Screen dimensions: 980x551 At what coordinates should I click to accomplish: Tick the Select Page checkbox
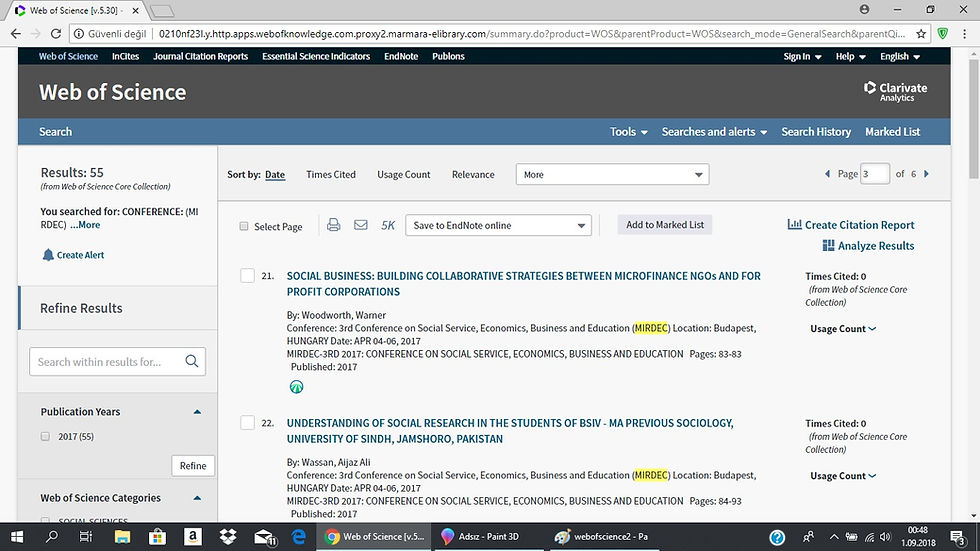point(244,226)
